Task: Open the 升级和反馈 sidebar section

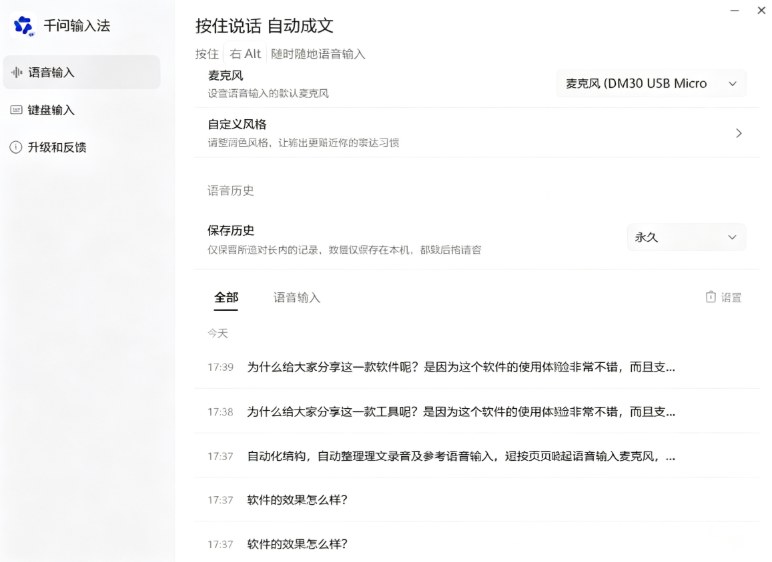Action: (x=82, y=147)
